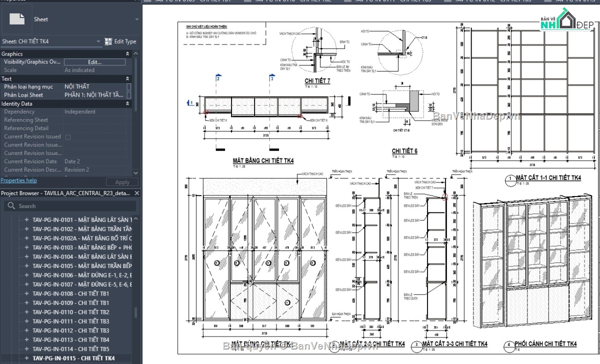Expand the TAV-PG-IN-0101 sheet node
Image resolution: width=600 pixels, height=364 pixels.
[x=27, y=219]
